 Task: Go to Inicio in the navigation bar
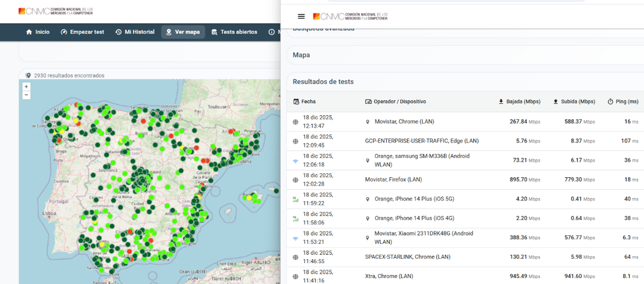(38, 32)
